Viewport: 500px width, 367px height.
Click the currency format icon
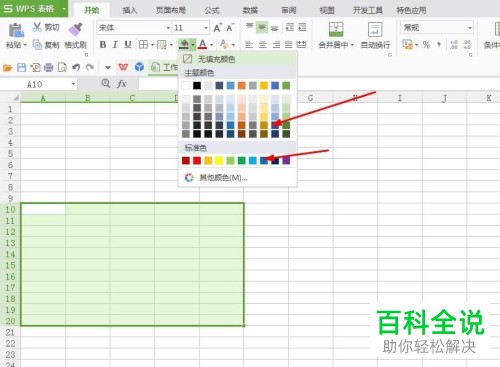407,44
